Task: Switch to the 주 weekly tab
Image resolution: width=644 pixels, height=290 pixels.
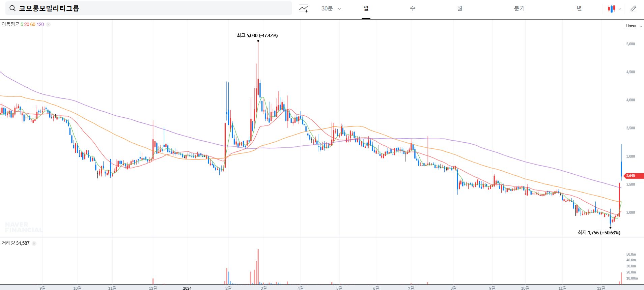Action: click(x=413, y=8)
